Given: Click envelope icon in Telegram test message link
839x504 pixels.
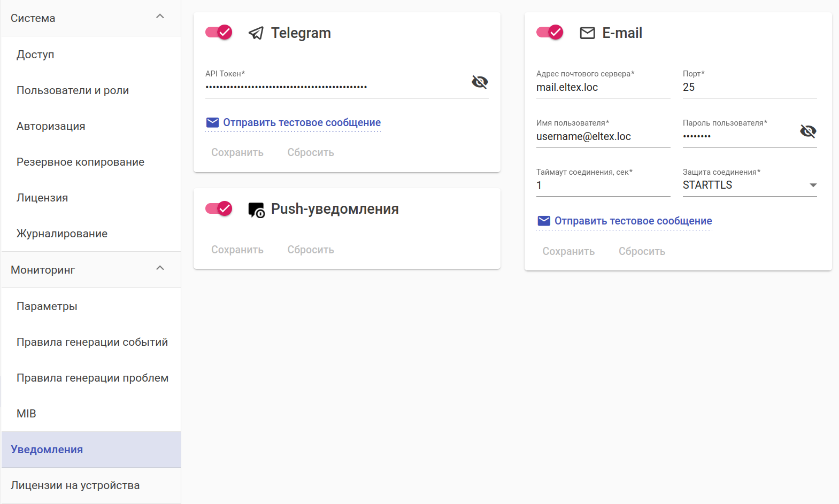Looking at the screenshot, I should point(212,123).
